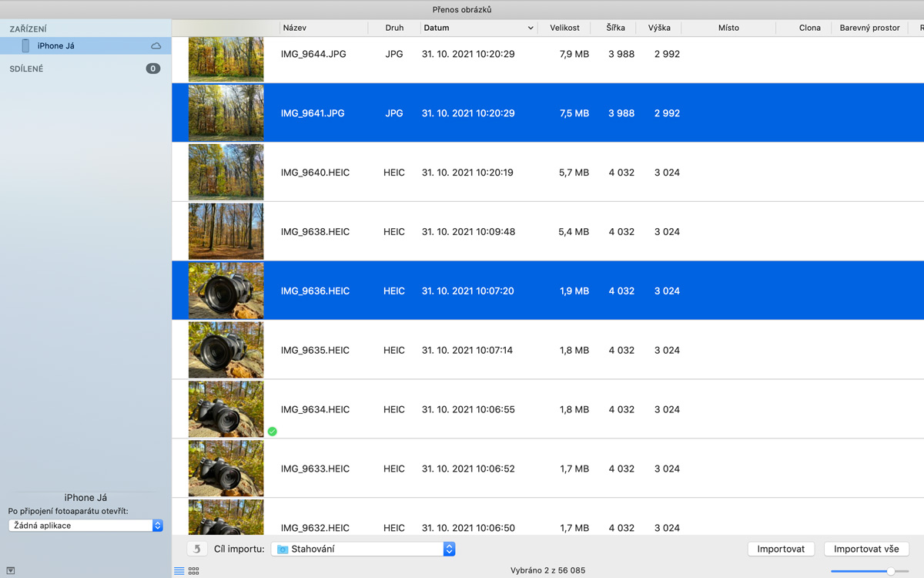This screenshot has height=578, width=924.
Task: Click the thumbnail size slider handle
Action: point(891,571)
